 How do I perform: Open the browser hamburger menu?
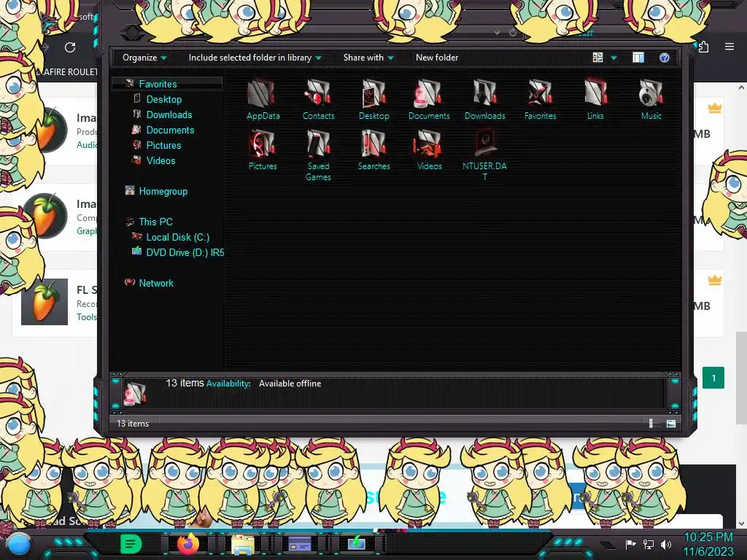point(729,47)
